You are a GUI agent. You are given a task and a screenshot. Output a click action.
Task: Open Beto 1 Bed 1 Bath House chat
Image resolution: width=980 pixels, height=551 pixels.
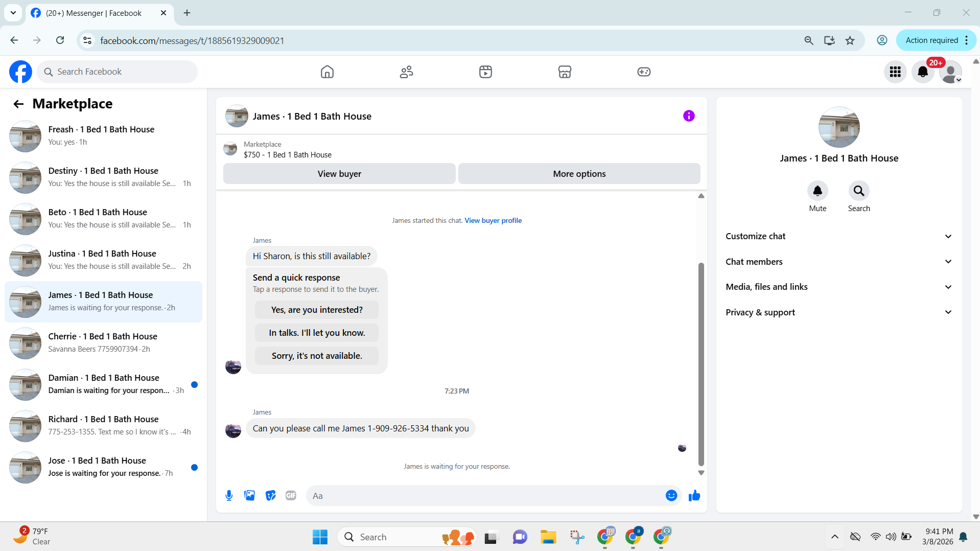click(x=103, y=219)
